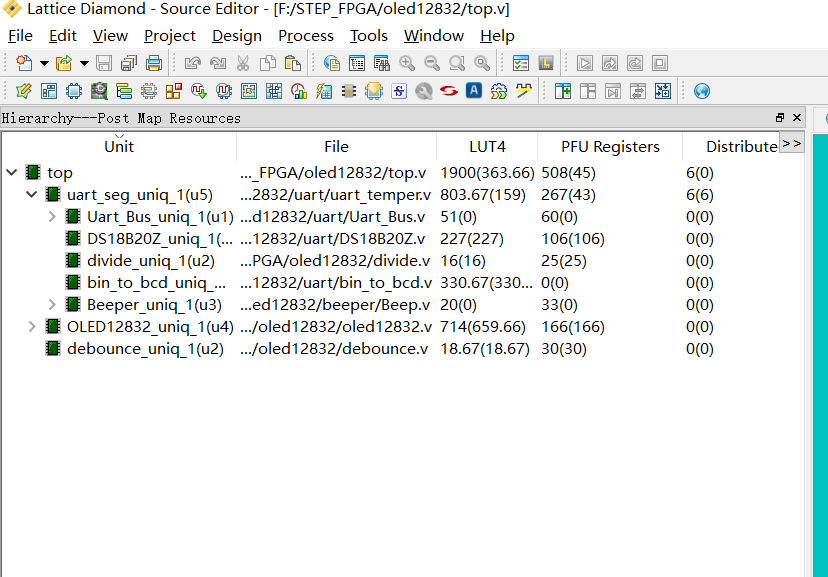This screenshot has width=828, height=577.
Task: Expand the Beeper_uniq_1(u3) node
Action: tap(52, 305)
